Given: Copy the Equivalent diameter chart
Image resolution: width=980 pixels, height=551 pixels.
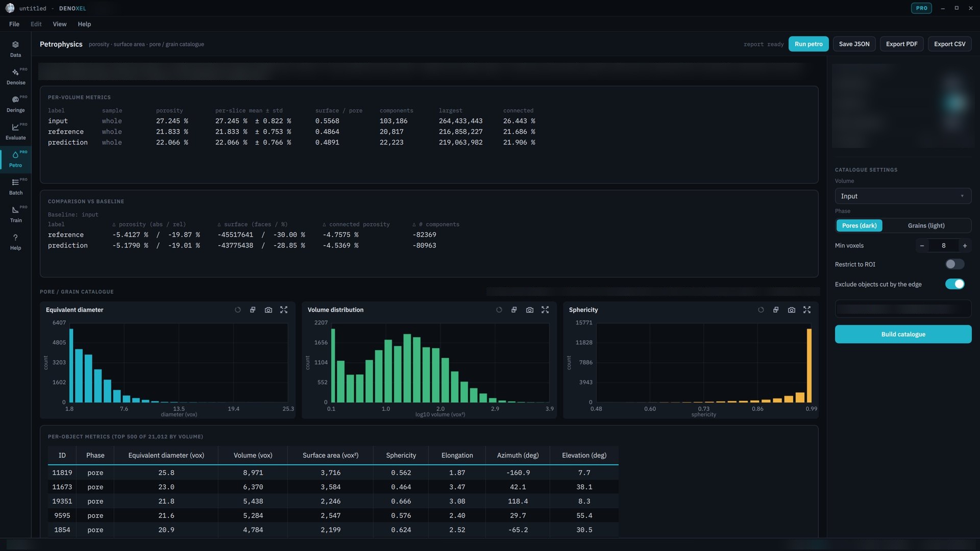Looking at the screenshot, I should tap(253, 310).
